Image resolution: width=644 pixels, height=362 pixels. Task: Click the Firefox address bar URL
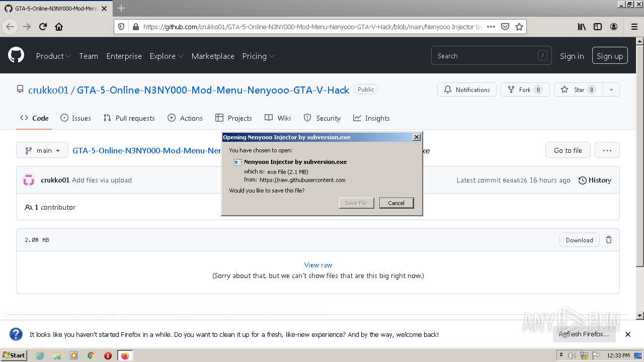tap(312, 27)
